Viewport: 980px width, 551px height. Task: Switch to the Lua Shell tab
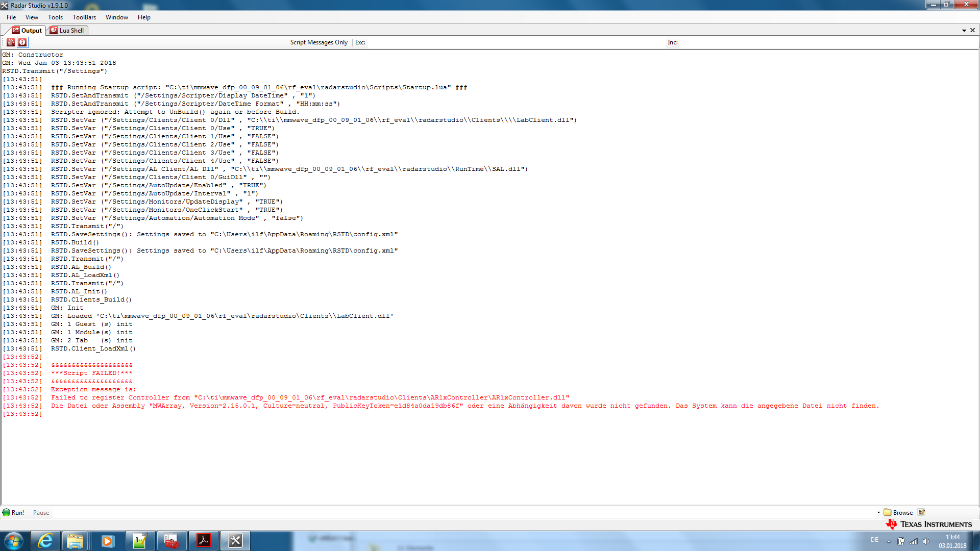tap(67, 31)
